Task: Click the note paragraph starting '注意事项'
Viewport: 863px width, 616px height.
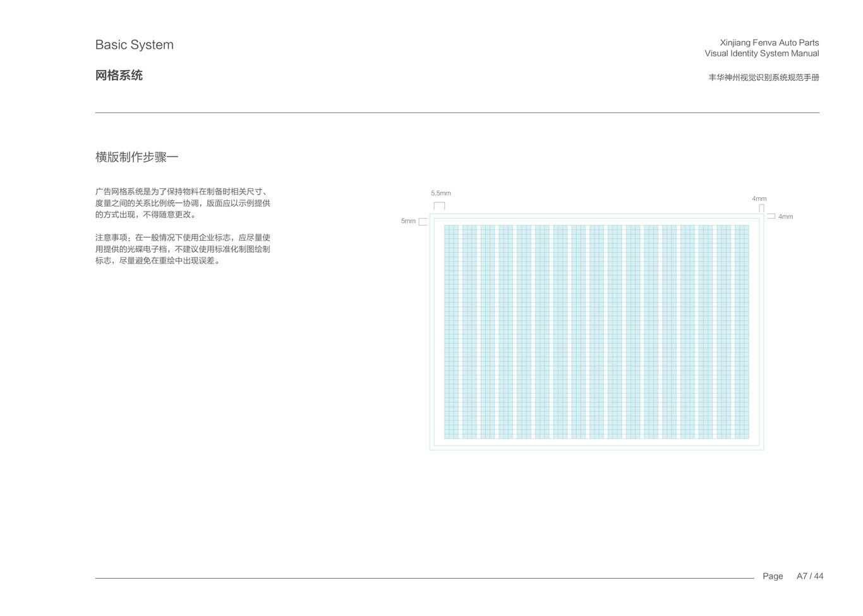Action: point(183,249)
